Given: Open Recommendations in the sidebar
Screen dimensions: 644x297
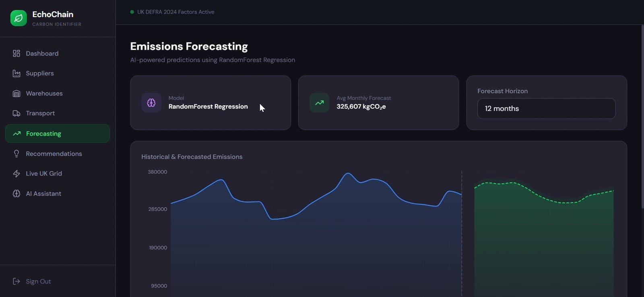Looking at the screenshot, I should tap(57, 154).
